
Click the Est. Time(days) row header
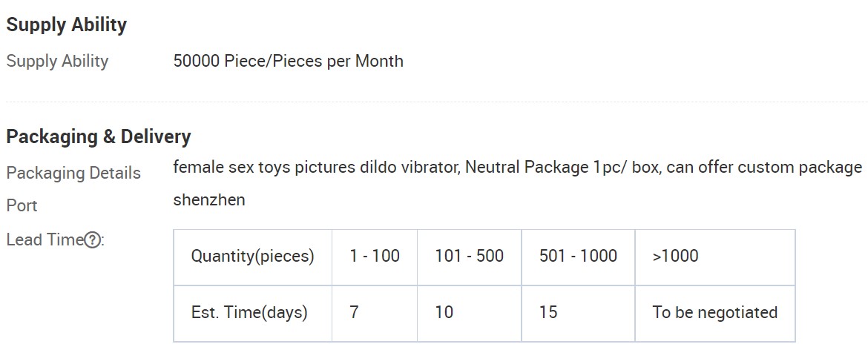(253, 313)
